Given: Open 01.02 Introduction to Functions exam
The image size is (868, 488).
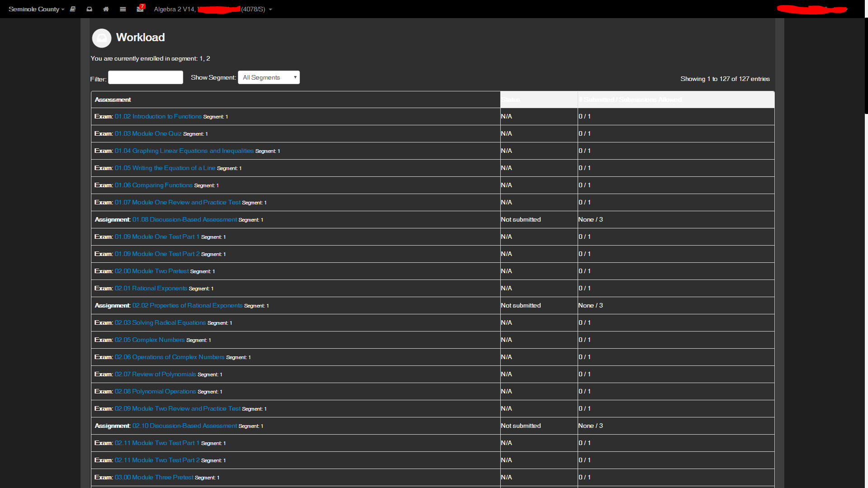Looking at the screenshot, I should coord(158,116).
